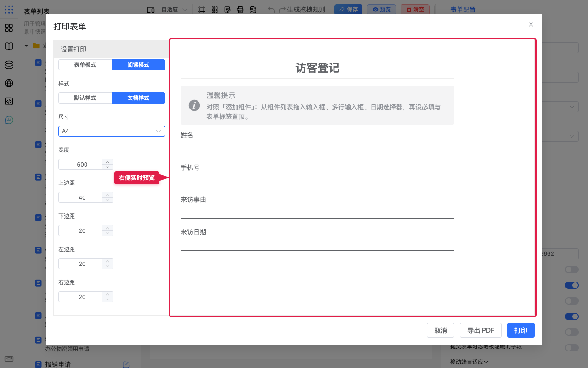Image resolution: width=588 pixels, height=368 pixels.
Task: Close the 打印表单 dialog with X
Action: 531,24
